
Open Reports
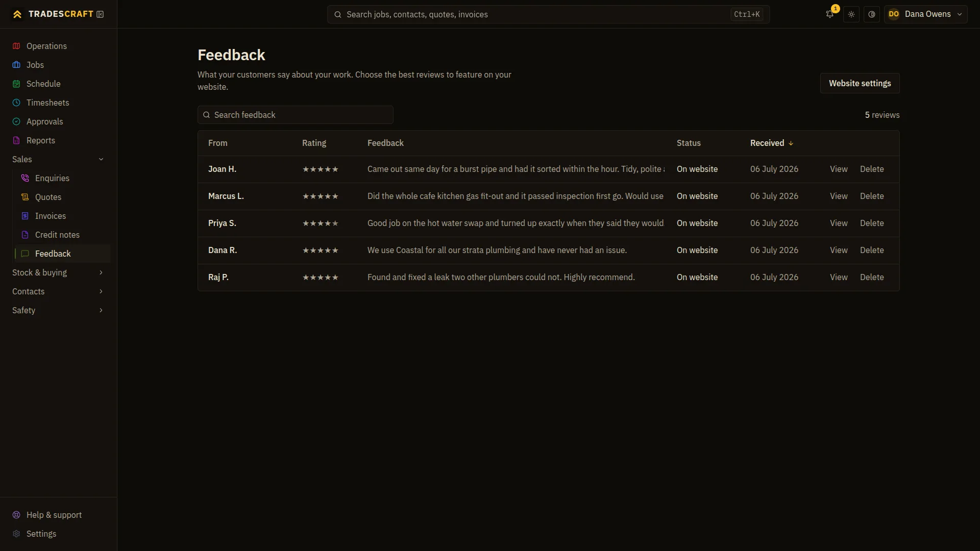(59, 140)
